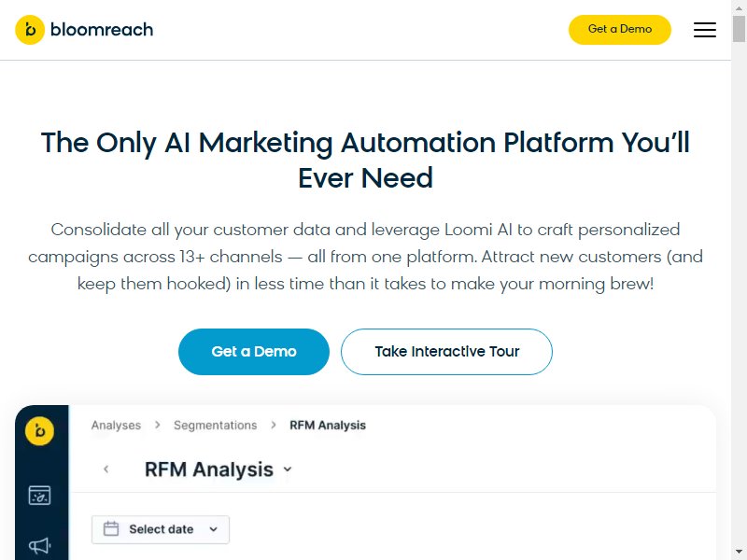Go to Segmentations breadcrumb
The image size is (747, 560).
[x=215, y=426]
